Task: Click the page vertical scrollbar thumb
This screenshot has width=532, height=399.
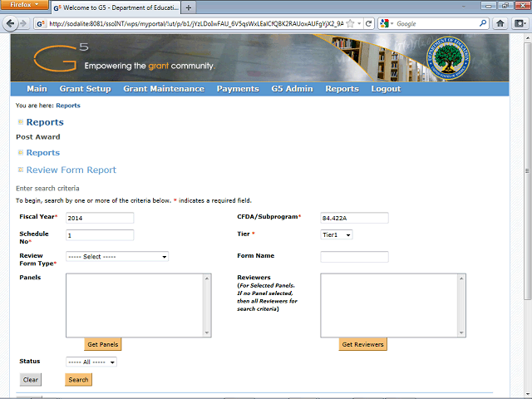Action: tap(527, 171)
